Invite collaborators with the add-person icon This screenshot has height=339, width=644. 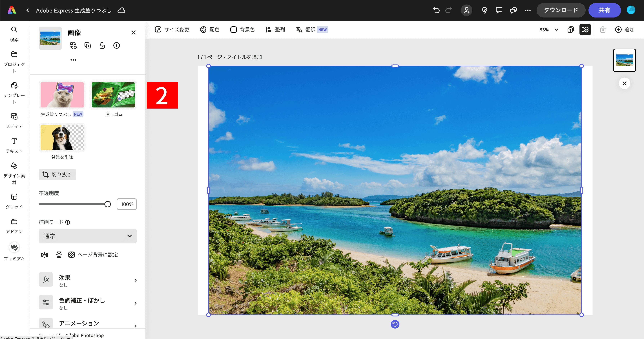click(x=467, y=10)
